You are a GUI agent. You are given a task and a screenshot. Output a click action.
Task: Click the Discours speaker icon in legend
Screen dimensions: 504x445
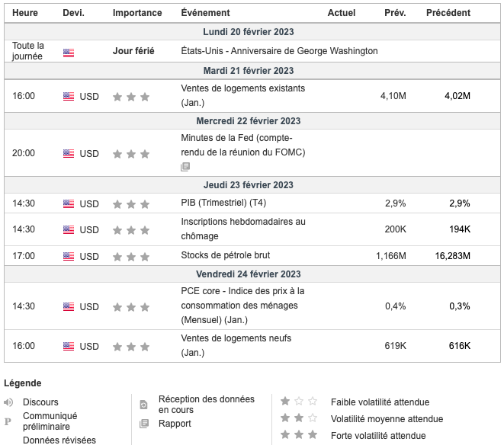[x=8, y=402]
